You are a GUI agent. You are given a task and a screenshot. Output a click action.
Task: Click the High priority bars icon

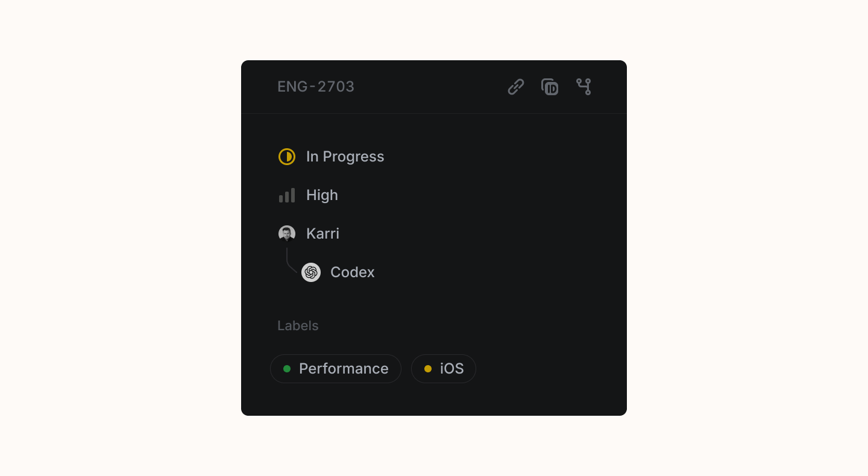pyautogui.click(x=287, y=195)
